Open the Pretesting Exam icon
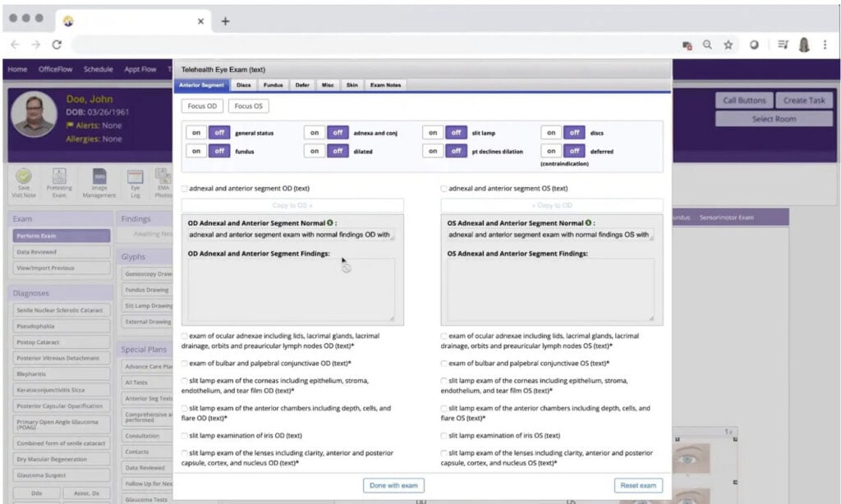The image size is (841, 504). click(x=59, y=176)
